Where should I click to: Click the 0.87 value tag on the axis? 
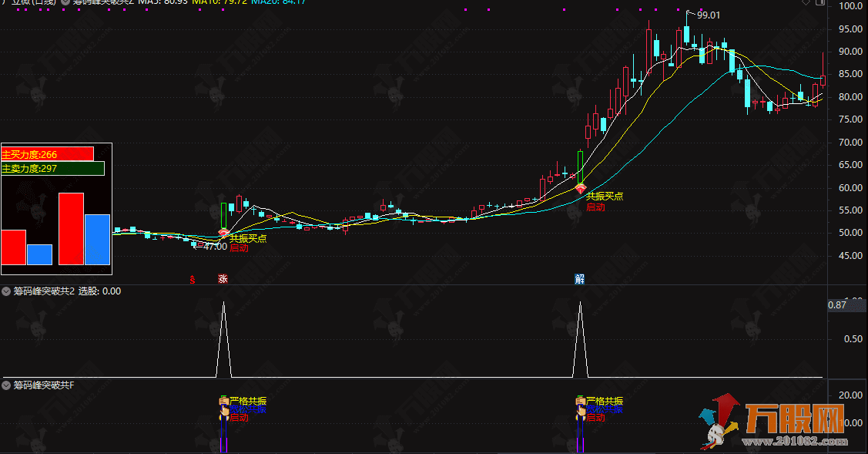point(837,306)
